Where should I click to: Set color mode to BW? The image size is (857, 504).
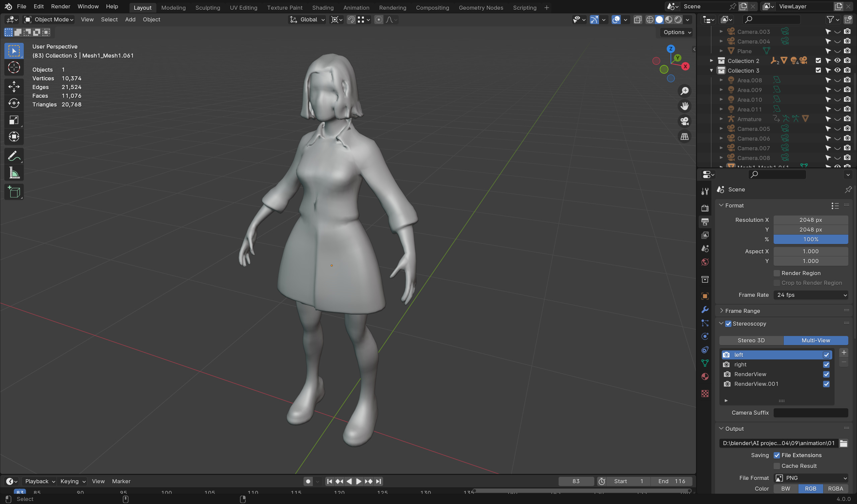click(786, 489)
